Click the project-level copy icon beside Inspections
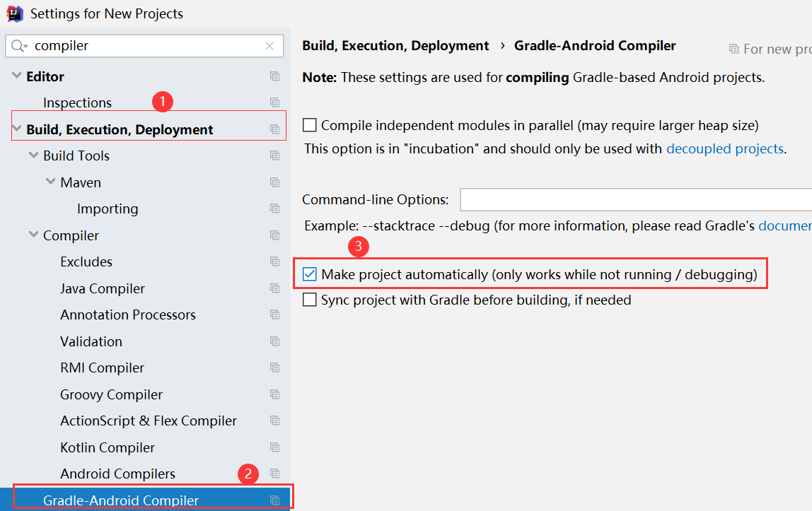 pyautogui.click(x=275, y=102)
